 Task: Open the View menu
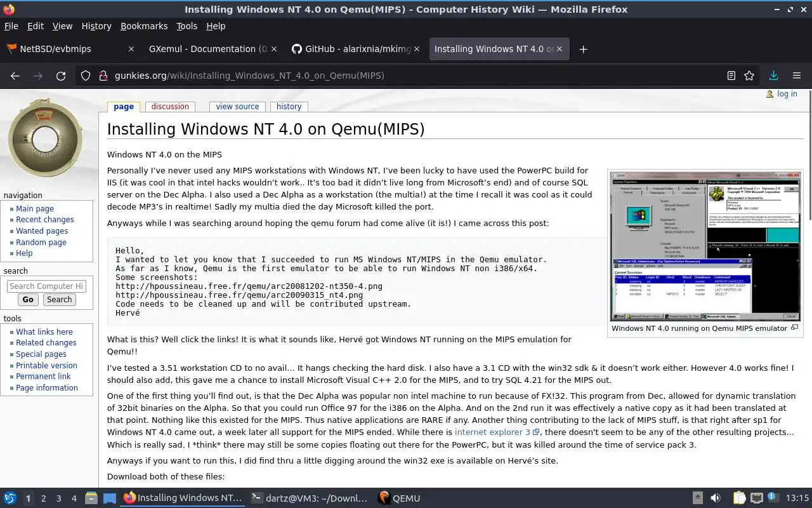pos(62,26)
